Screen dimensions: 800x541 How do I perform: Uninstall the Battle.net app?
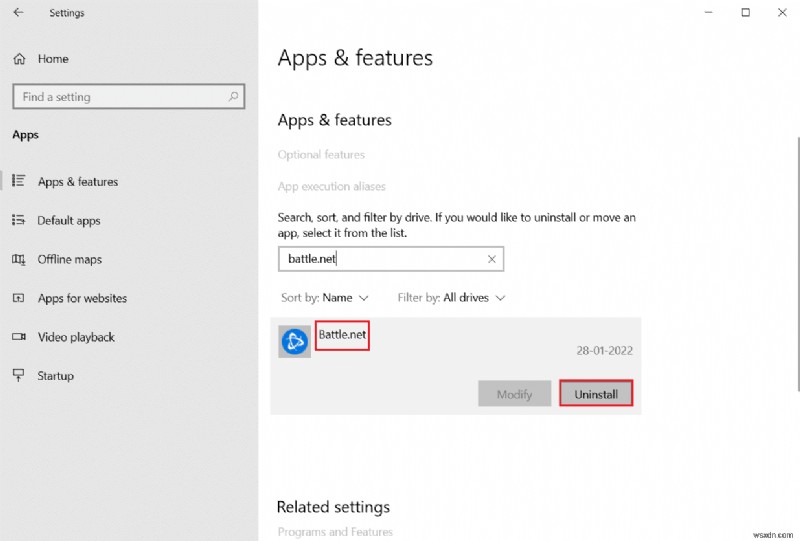(596, 394)
